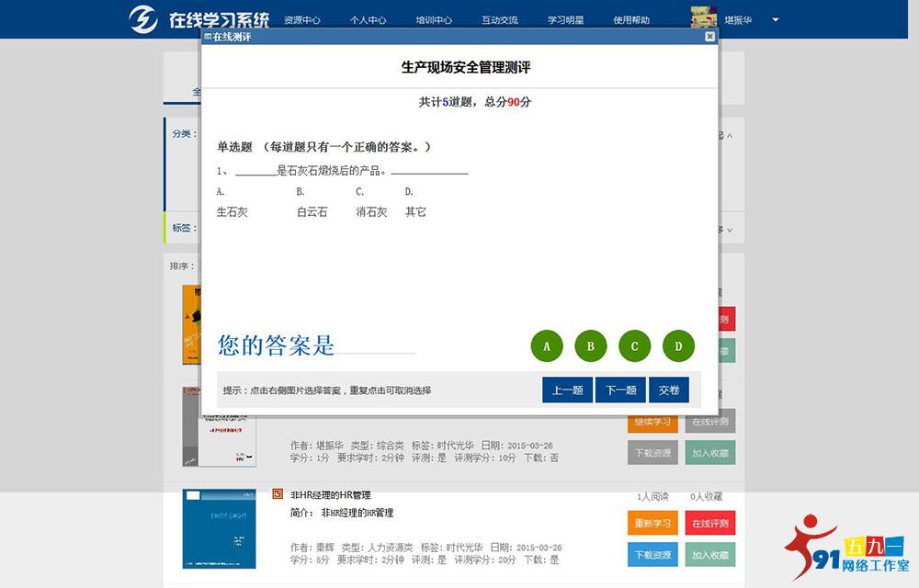Open the 资源中心 menu

[x=303, y=17]
